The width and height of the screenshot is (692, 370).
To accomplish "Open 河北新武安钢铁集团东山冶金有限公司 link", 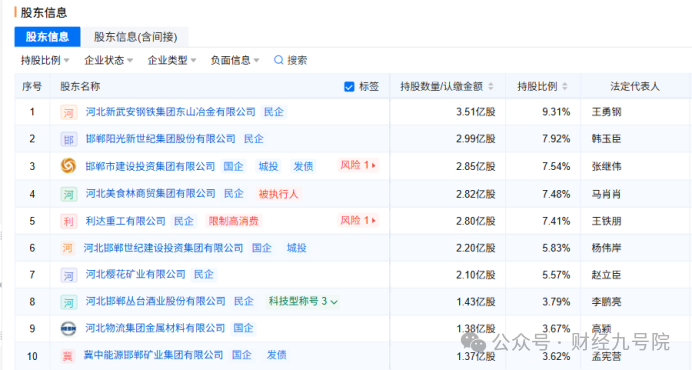I will (x=170, y=112).
